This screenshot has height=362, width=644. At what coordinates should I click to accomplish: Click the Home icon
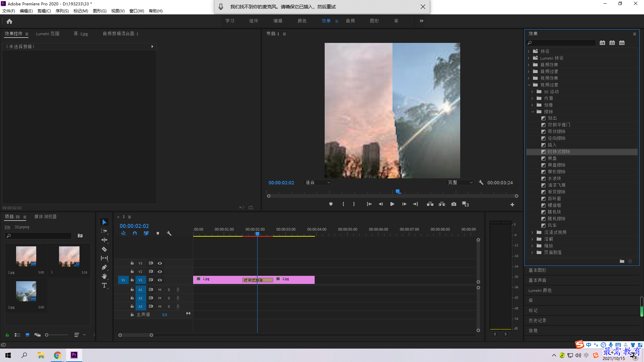(x=9, y=21)
